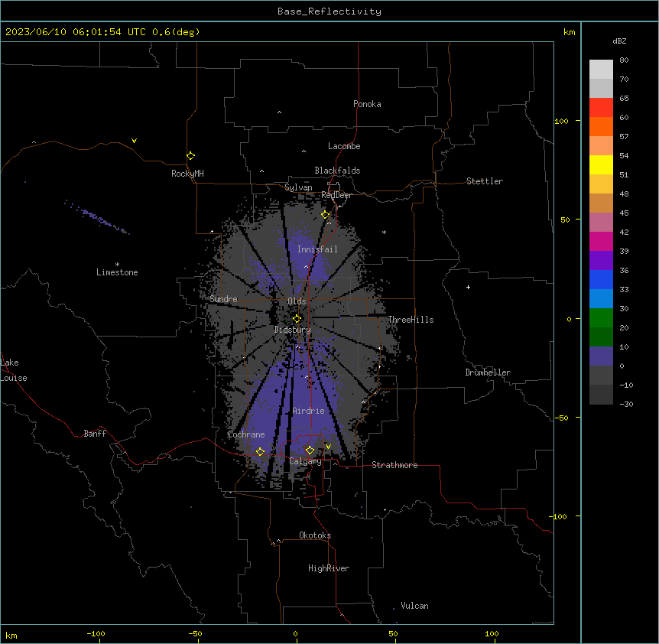Image resolution: width=659 pixels, height=644 pixels.
Task: Click the Sundre town label
Action: click(223, 299)
